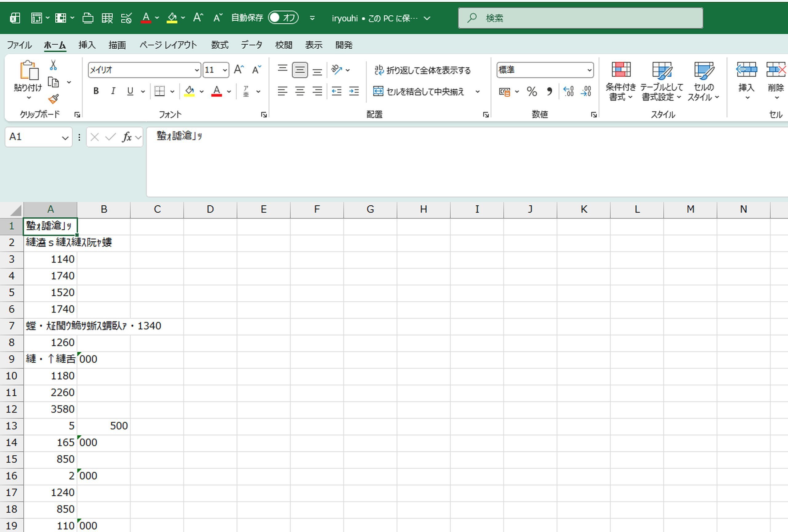Screen dimensions: 788x532
Task: Apply percent style format
Action: 532,91
